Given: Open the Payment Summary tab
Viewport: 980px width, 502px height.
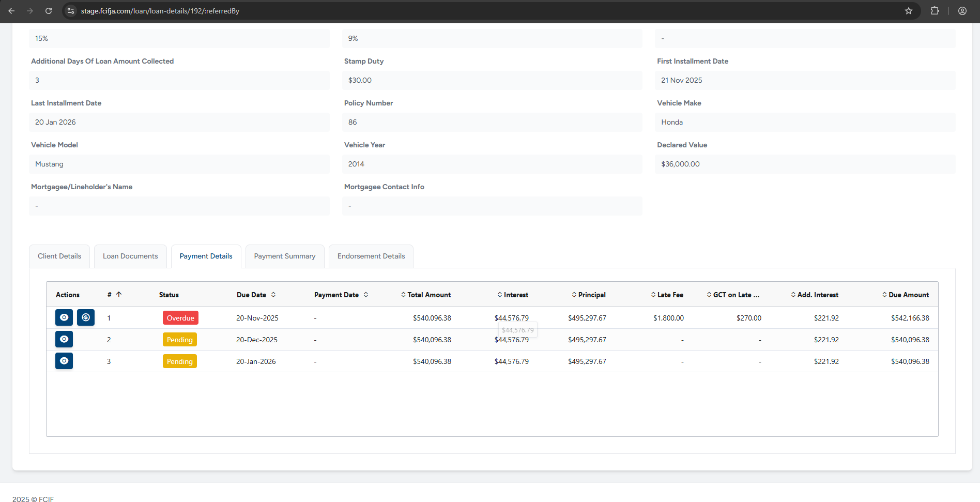Looking at the screenshot, I should [285, 256].
